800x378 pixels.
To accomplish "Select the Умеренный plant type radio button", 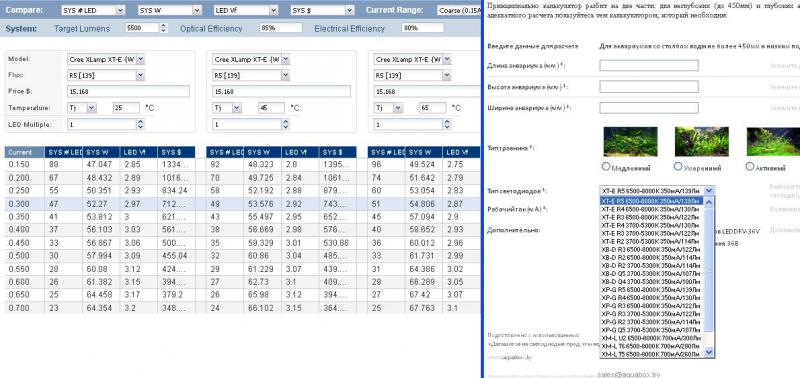I will tap(678, 166).
